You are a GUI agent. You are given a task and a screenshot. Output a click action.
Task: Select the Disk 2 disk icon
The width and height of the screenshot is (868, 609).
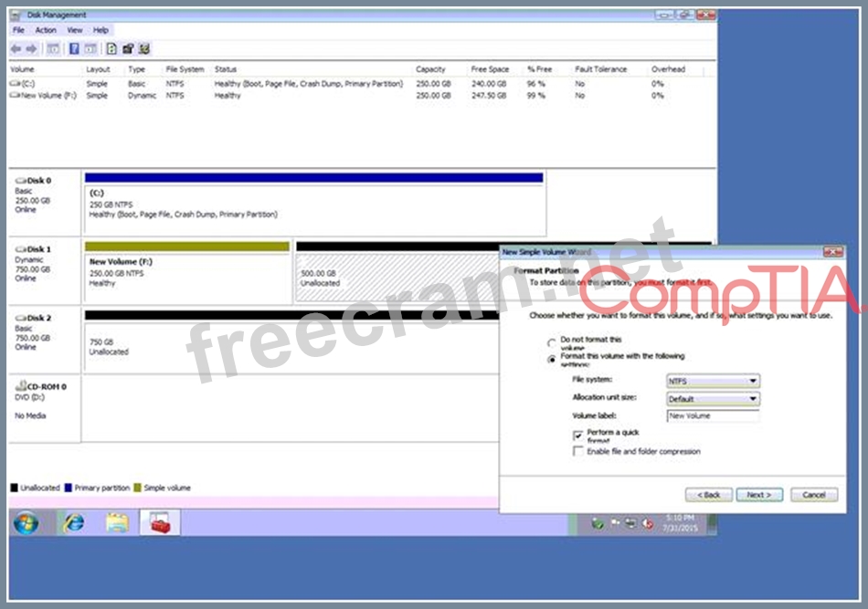[x=20, y=318]
